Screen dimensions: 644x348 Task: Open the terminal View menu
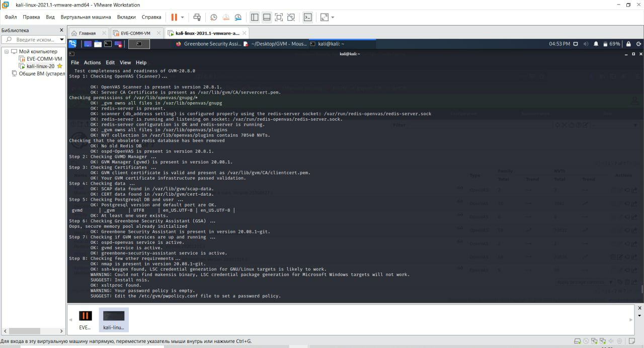[125, 62]
